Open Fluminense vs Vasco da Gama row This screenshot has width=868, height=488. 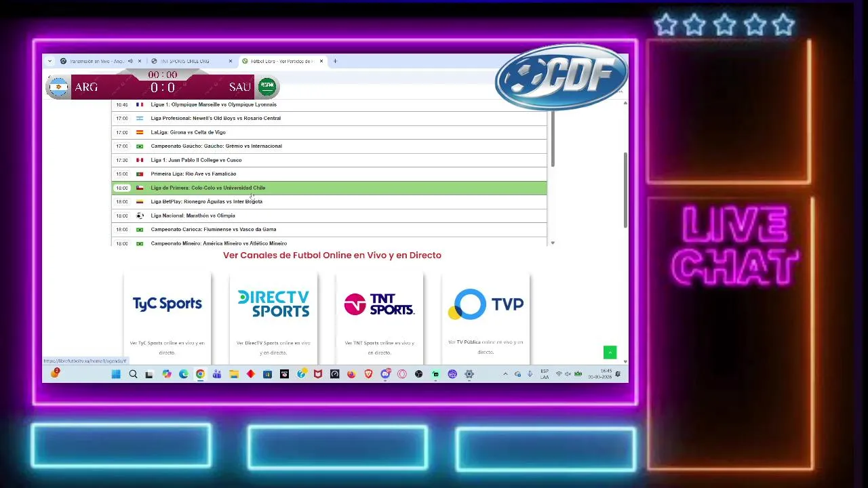[329, 229]
